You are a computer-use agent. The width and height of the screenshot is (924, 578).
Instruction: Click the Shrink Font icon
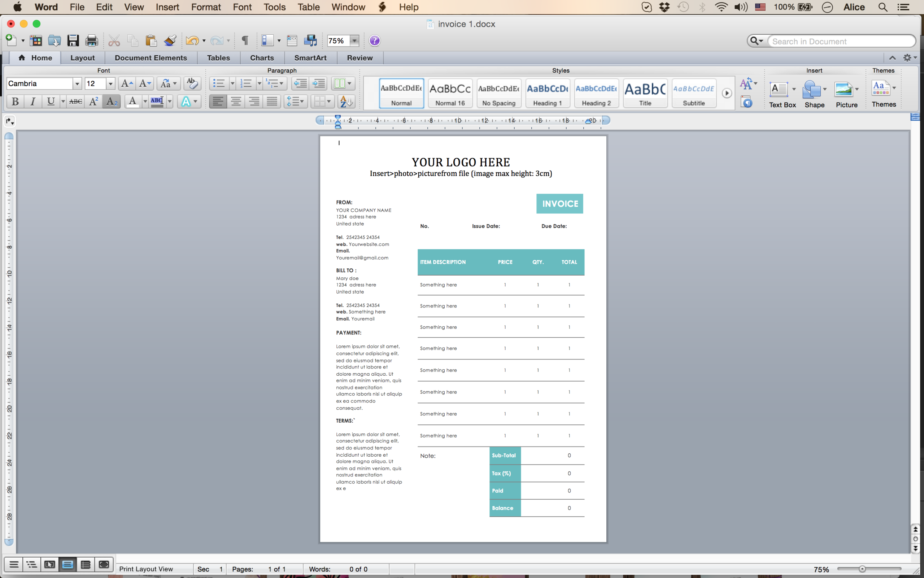(145, 83)
